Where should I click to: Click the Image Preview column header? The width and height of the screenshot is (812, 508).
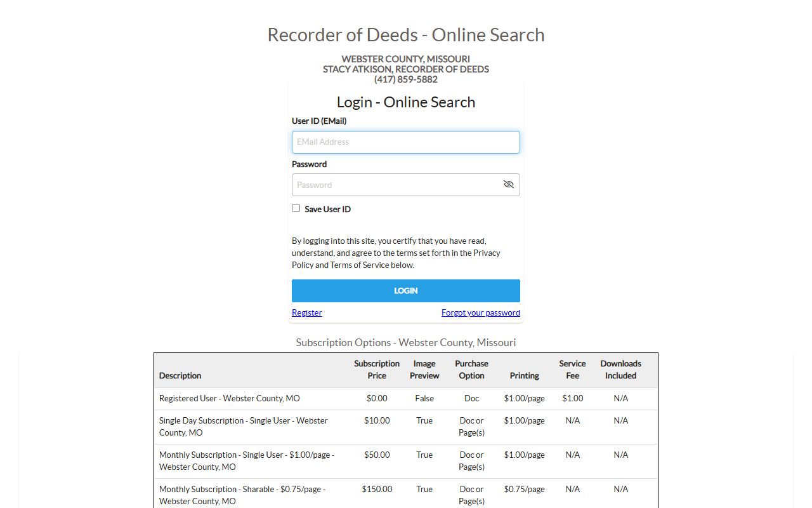tap(424, 370)
